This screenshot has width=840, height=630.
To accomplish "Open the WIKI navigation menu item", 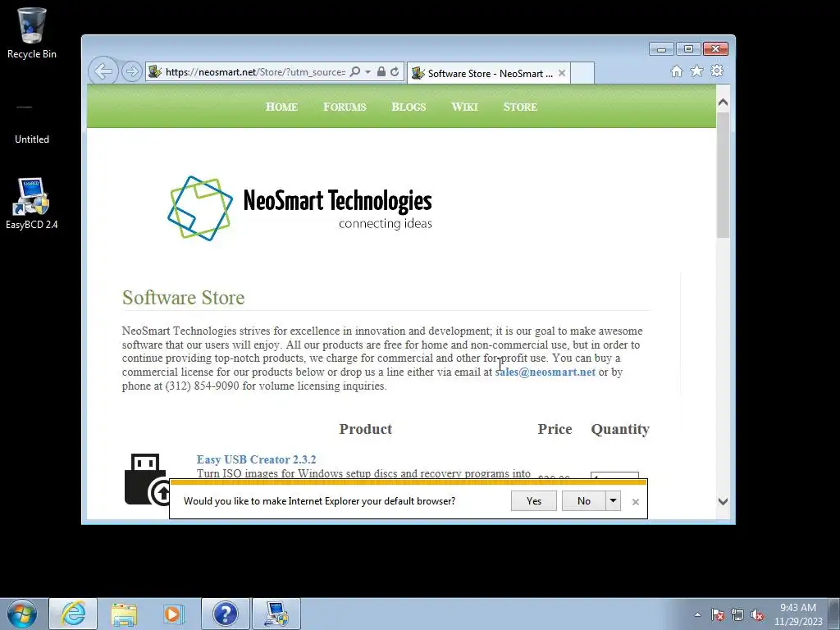I will click(464, 107).
